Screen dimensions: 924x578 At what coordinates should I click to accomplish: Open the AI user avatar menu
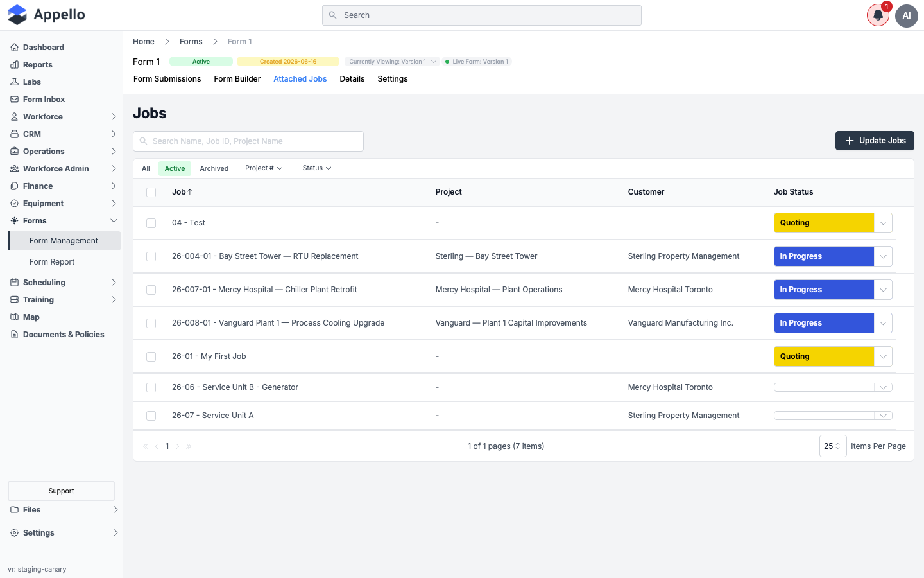click(x=907, y=15)
